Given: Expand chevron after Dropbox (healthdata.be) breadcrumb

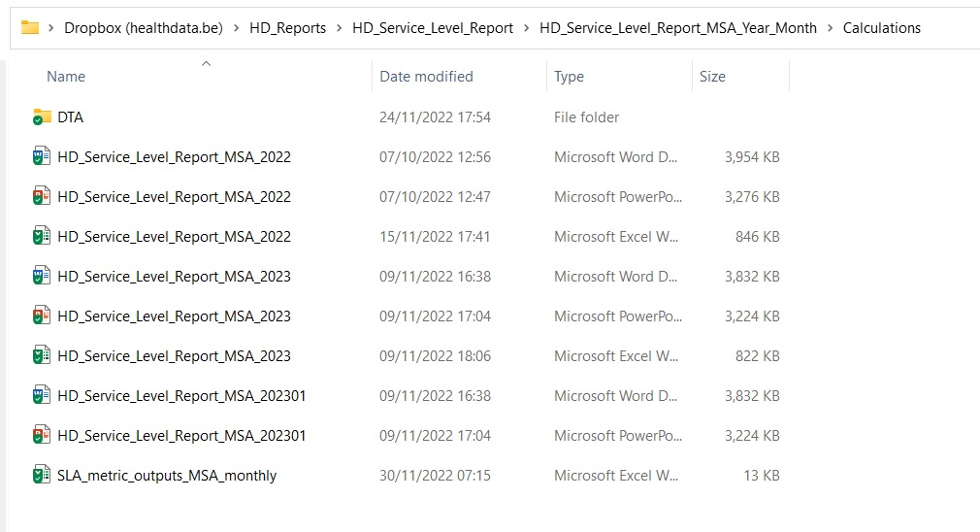Looking at the screenshot, I should 236,28.
